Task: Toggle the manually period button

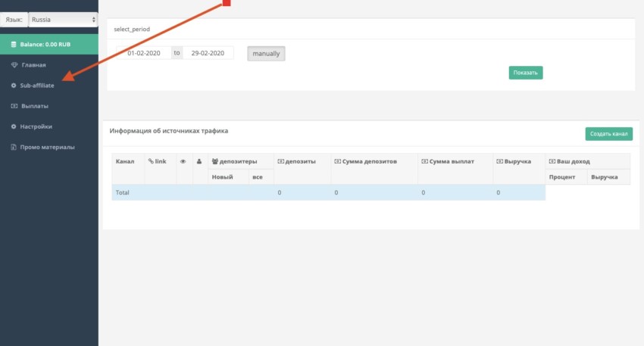Action: [x=266, y=53]
